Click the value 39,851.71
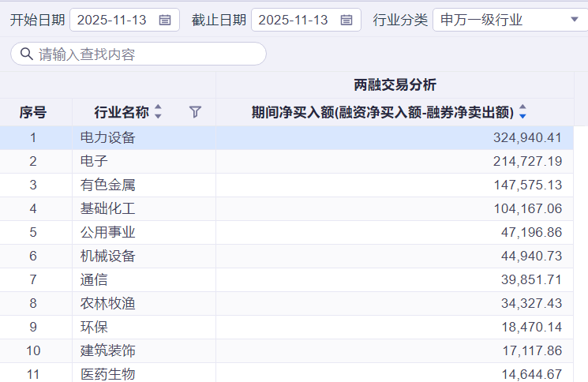This screenshot has height=382, width=588. point(531,279)
